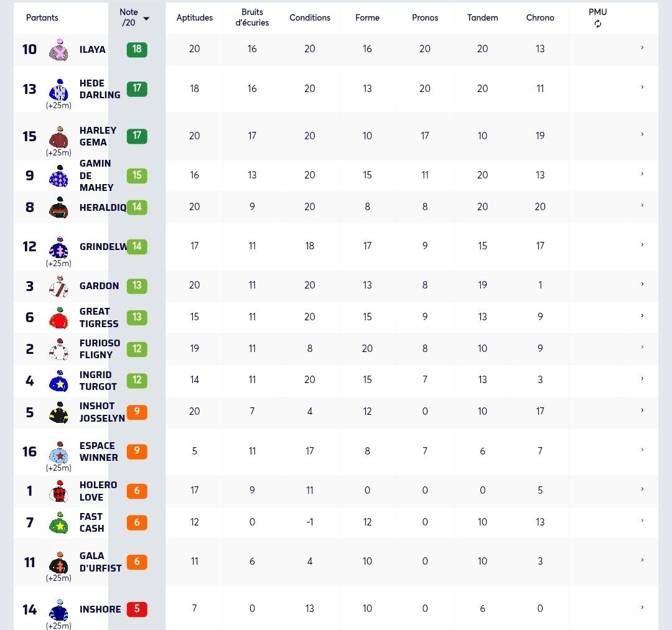Viewport: 672px width, 630px height.
Task: Click INSHORE's red 5 rating badge
Action: click(x=137, y=609)
